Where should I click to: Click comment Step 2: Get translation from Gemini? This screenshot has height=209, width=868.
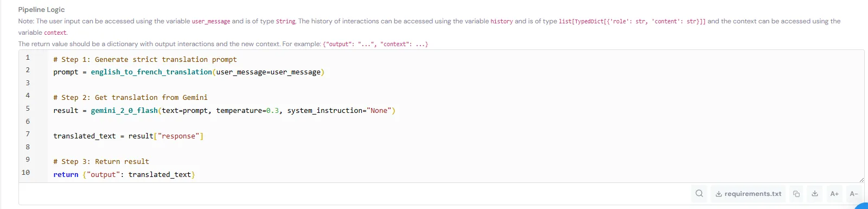130,98
